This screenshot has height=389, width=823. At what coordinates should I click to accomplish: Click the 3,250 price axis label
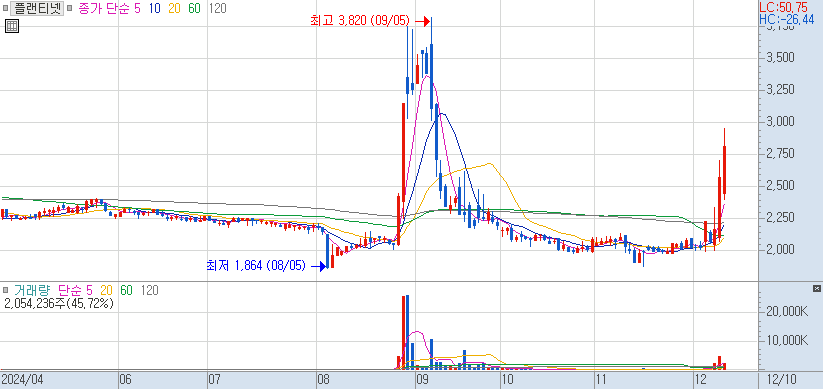pyautogui.click(x=780, y=90)
